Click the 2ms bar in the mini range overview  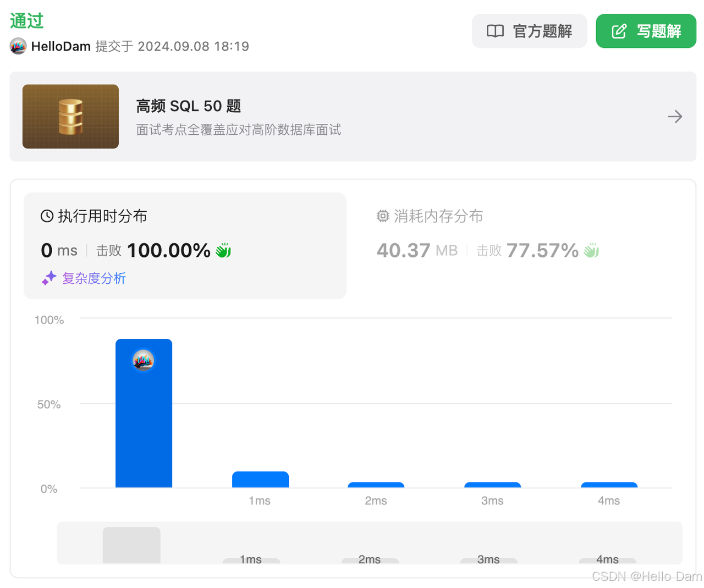370,560
